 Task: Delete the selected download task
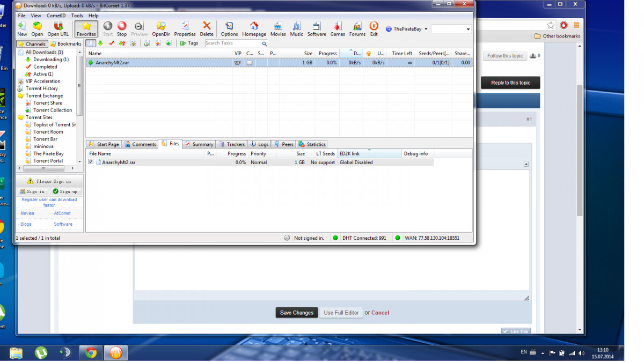[207, 29]
